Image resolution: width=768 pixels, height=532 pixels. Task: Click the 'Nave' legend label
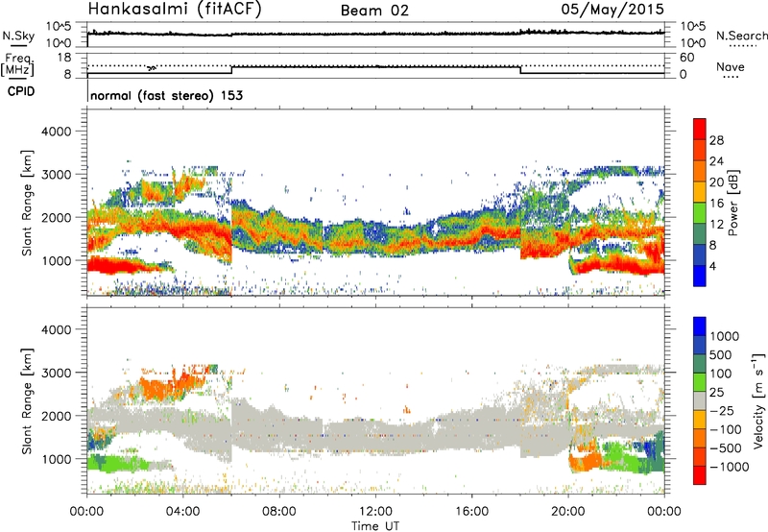point(731,67)
